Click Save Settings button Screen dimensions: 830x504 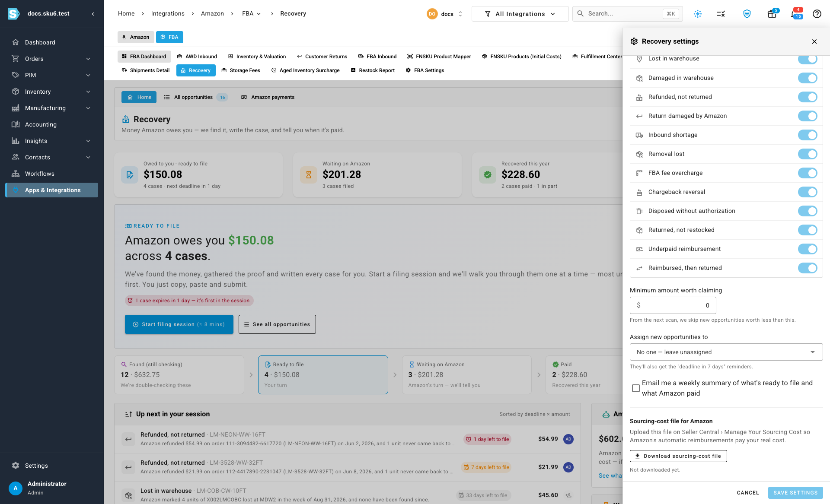(x=795, y=493)
